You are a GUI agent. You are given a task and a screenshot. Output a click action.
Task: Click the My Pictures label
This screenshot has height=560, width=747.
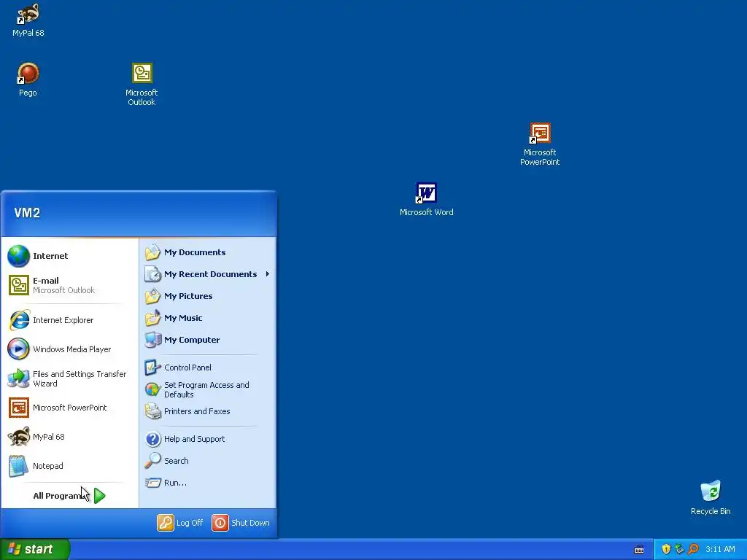(188, 296)
